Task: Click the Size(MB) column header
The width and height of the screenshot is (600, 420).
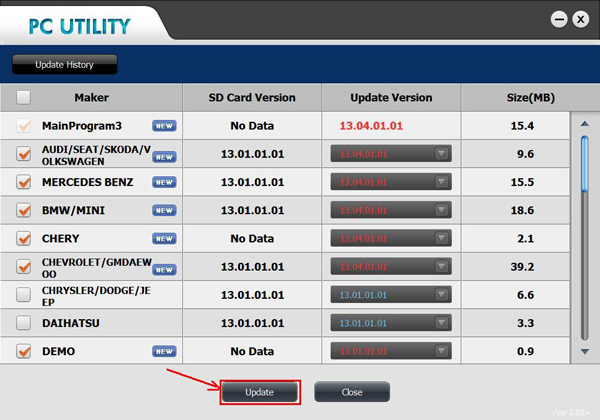Action: tap(531, 98)
